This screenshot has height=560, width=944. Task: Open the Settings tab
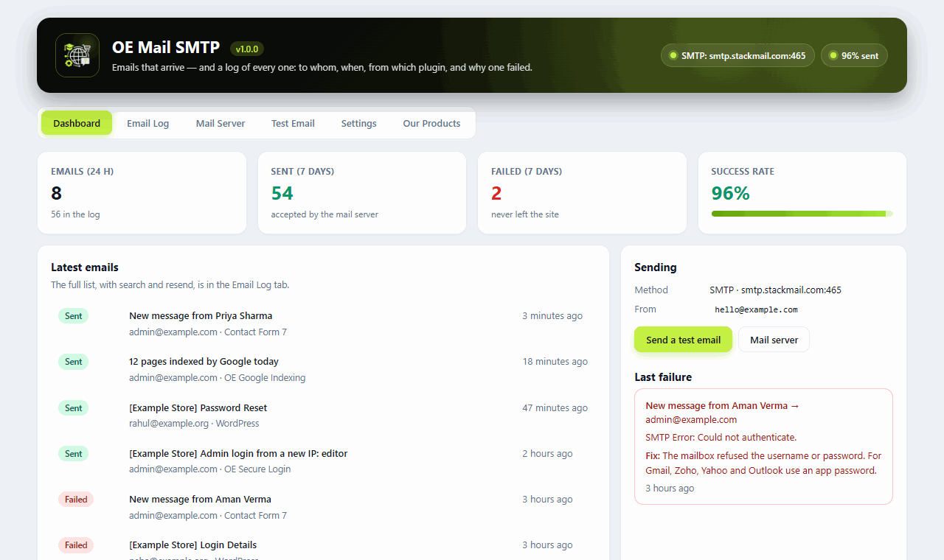358,123
